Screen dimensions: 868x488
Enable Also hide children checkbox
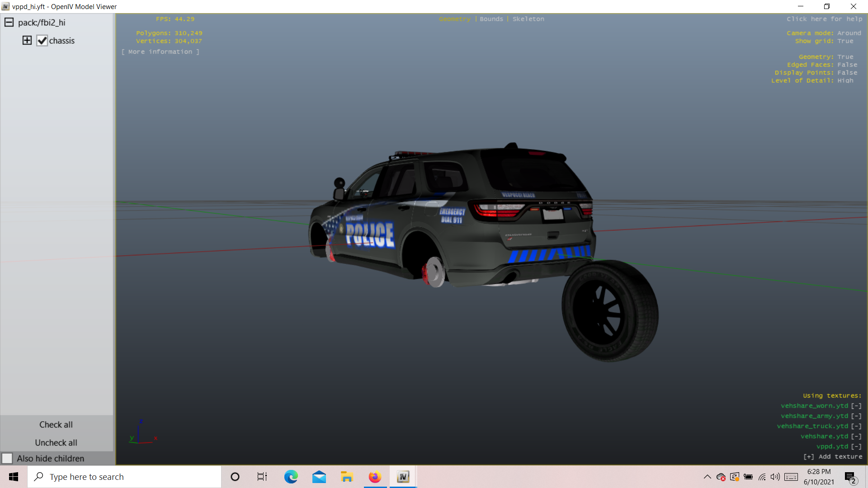click(x=7, y=458)
